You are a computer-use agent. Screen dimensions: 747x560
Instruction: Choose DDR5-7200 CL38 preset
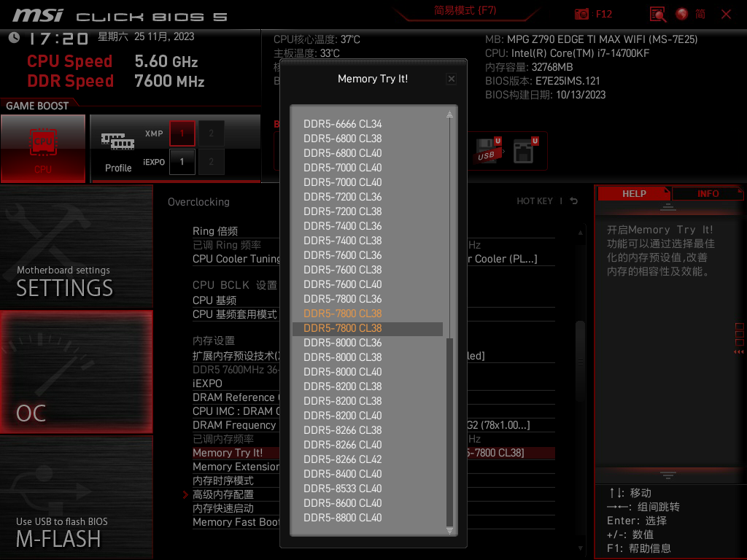pyautogui.click(x=343, y=211)
